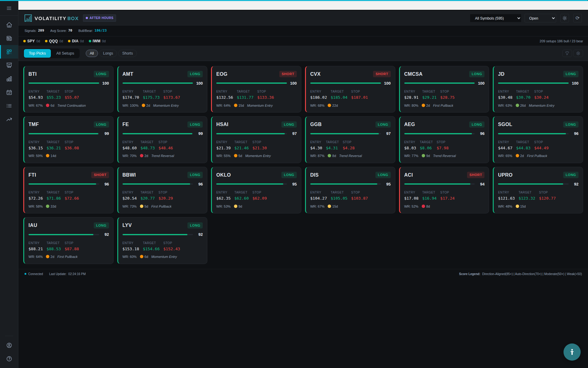The width and height of the screenshot is (588, 368).
Task: Click the TMF score progress bar
Action: 64,134
